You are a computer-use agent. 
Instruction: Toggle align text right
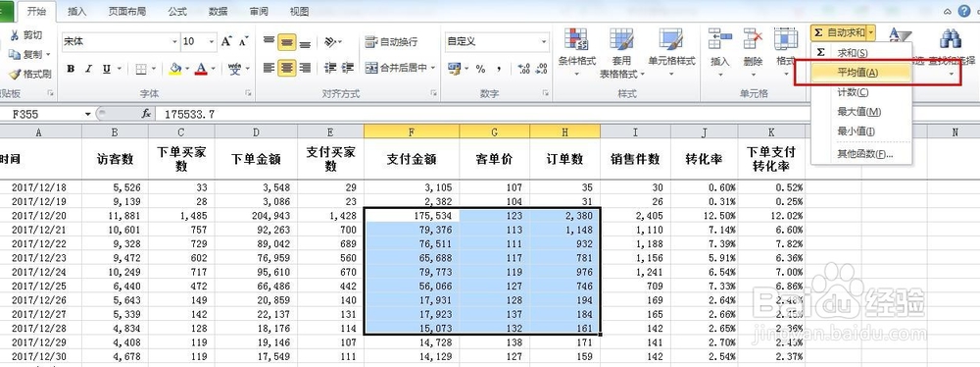[x=305, y=68]
